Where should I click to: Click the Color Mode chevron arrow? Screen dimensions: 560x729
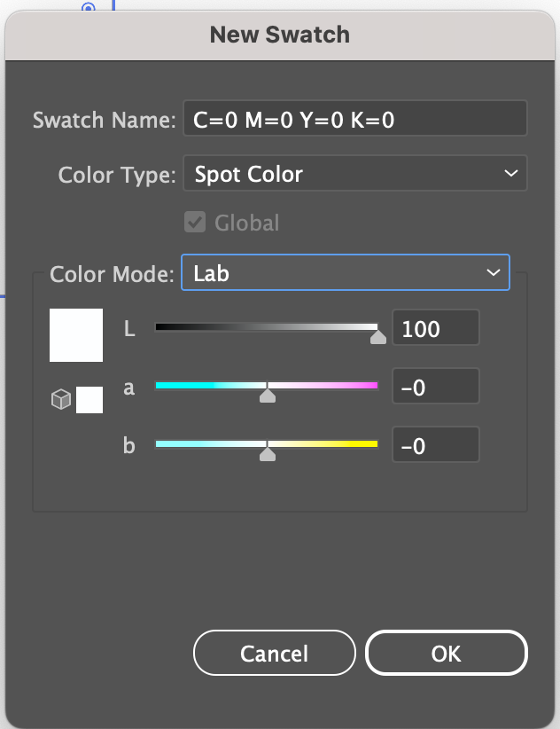tap(494, 272)
